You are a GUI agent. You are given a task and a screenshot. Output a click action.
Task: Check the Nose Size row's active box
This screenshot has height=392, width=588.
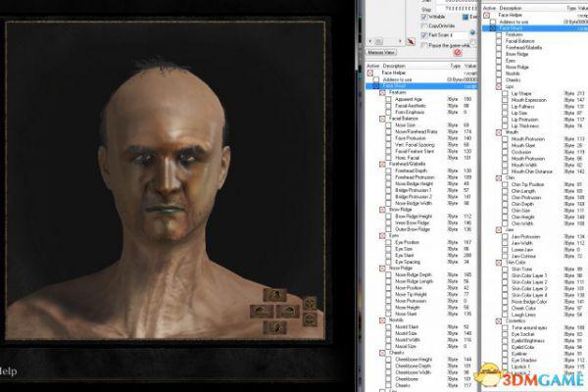click(x=388, y=125)
